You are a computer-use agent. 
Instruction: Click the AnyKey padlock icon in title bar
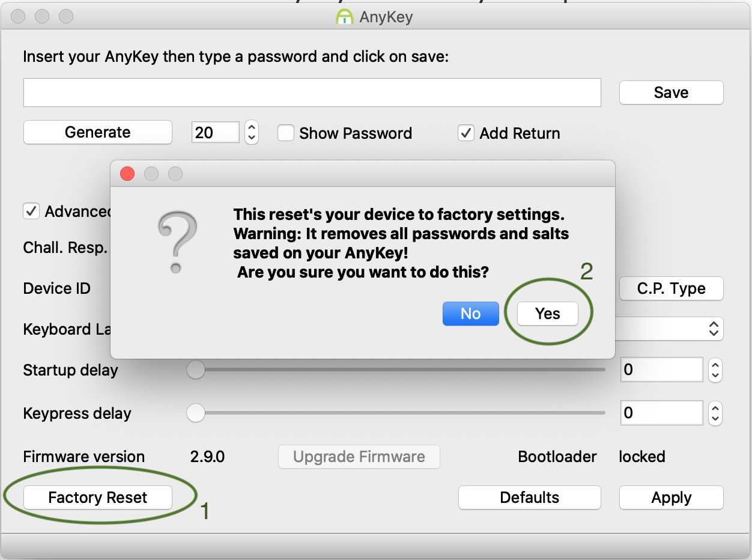click(x=344, y=16)
